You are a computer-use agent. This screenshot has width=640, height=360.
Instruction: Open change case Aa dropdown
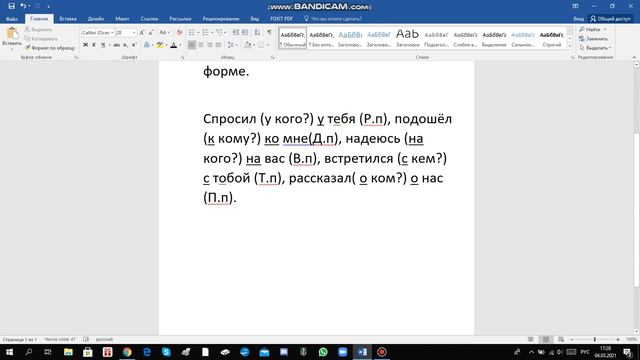coord(163,32)
